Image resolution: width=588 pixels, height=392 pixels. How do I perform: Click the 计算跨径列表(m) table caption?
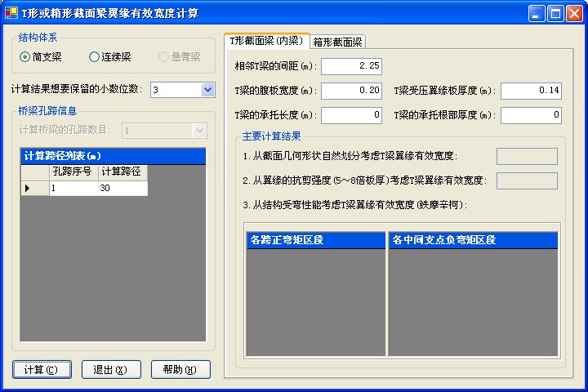(113, 156)
